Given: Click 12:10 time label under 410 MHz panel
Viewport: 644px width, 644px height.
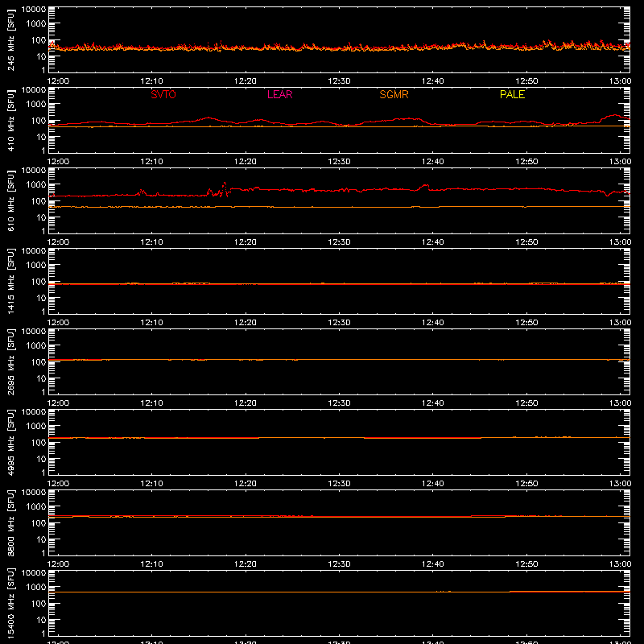Looking at the screenshot, I should (x=151, y=162).
